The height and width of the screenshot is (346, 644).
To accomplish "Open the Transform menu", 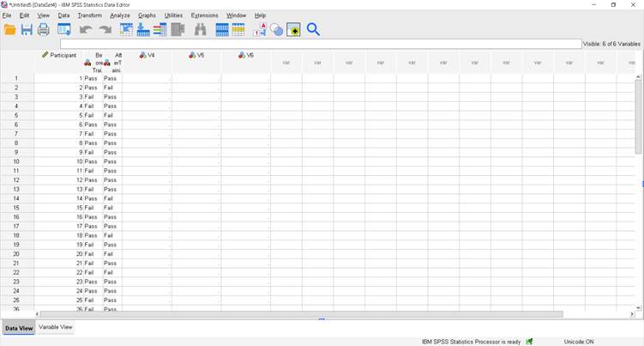I will click(x=89, y=15).
